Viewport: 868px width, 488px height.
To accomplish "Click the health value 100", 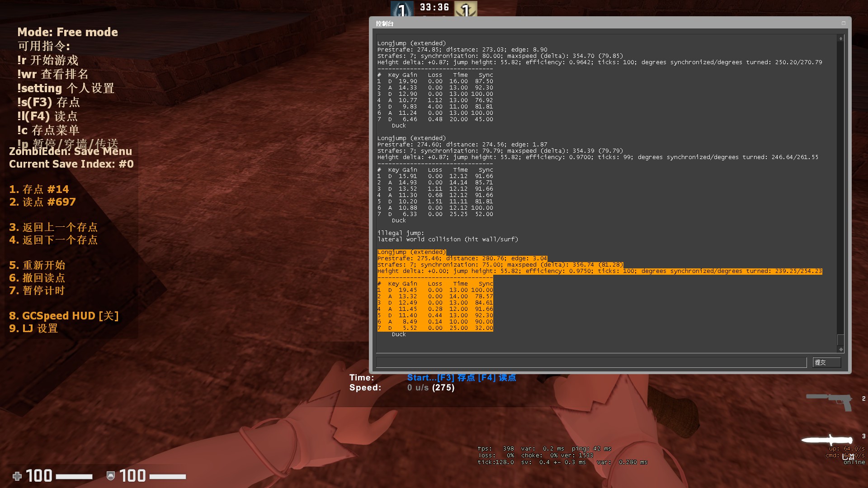I will pyautogui.click(x=39, y=476).
